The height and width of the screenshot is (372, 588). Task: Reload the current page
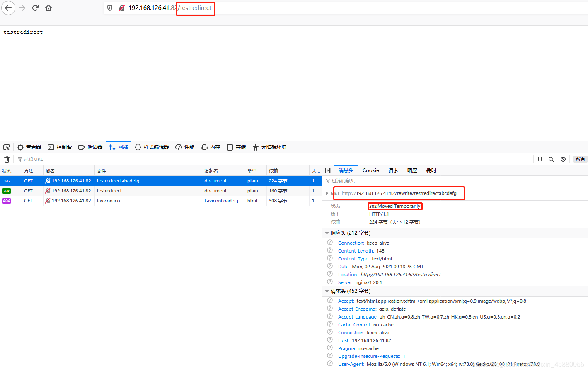(35, 8)
